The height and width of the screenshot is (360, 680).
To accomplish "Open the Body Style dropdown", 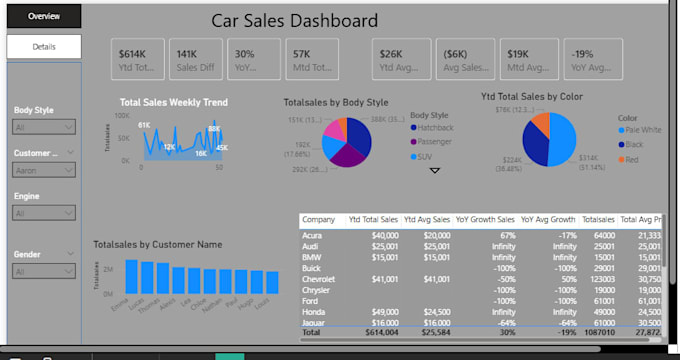I will tap(44, 127).
